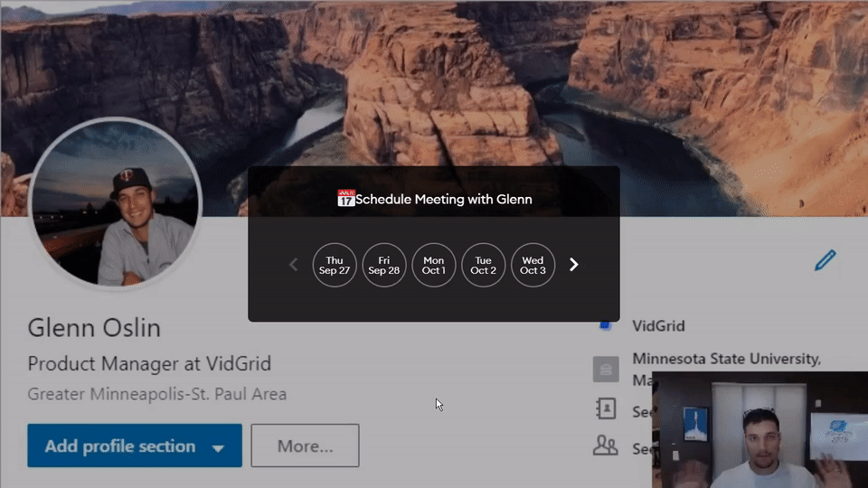Open the Minnesota State University link

(726, 359)
